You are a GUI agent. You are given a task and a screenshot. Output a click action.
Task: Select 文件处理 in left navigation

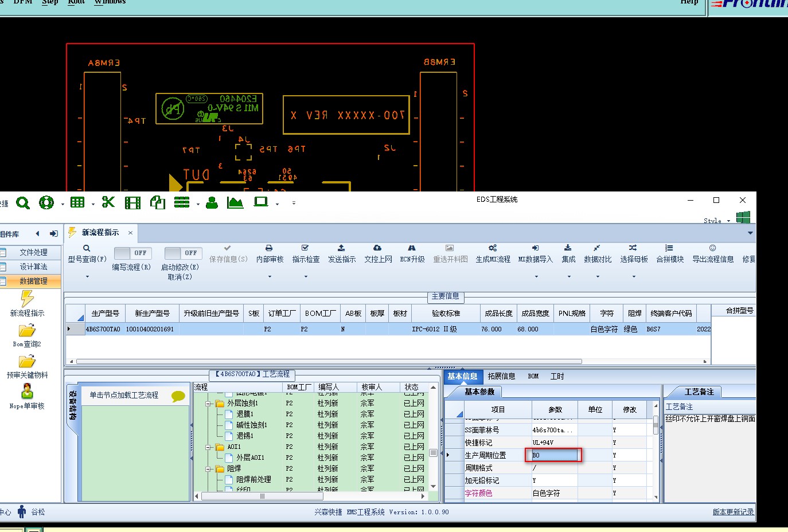[x=33, y=252]
